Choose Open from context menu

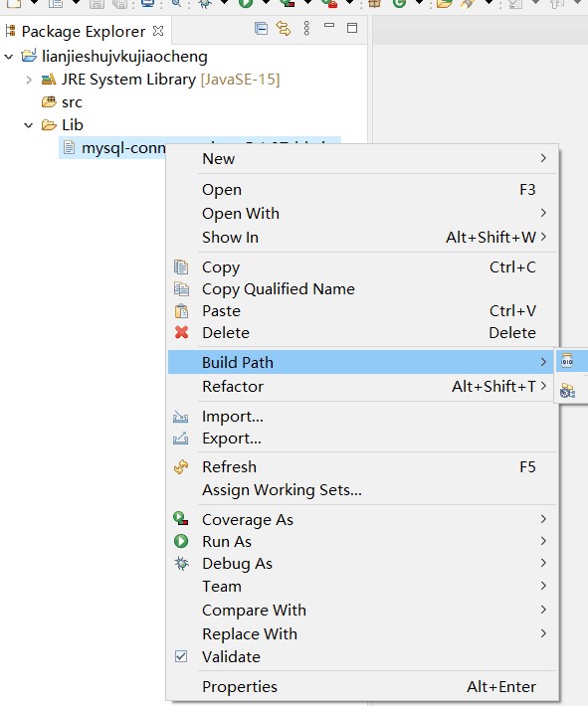(x=363, y=190)
